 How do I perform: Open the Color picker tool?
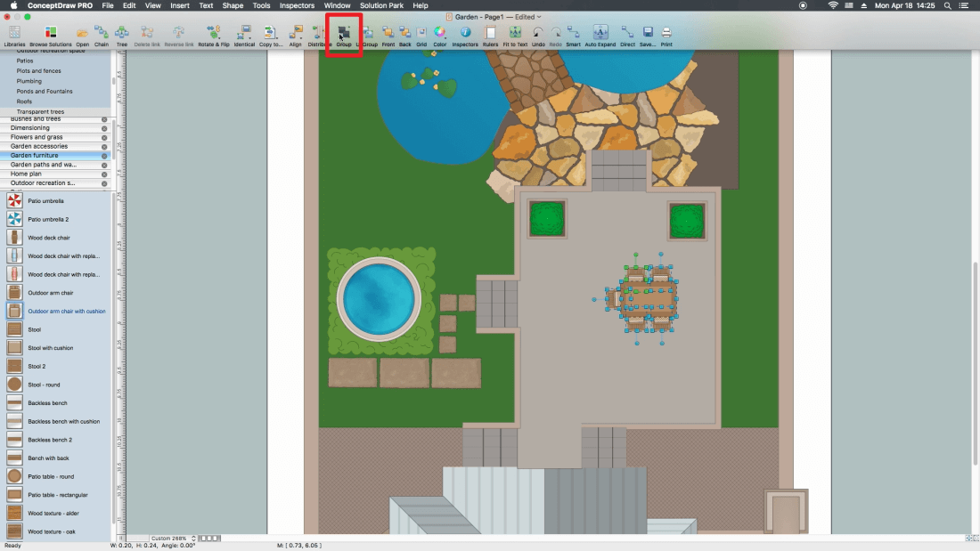point(440,36)
